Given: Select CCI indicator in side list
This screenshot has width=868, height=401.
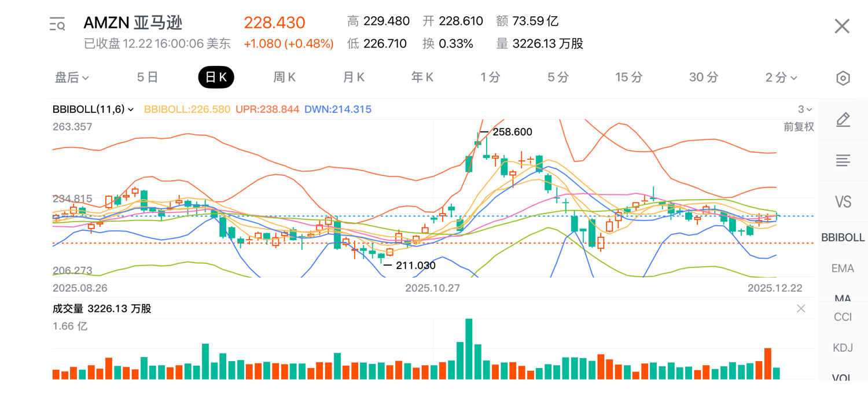Looking at the screenshot, I should click(843, 317).
